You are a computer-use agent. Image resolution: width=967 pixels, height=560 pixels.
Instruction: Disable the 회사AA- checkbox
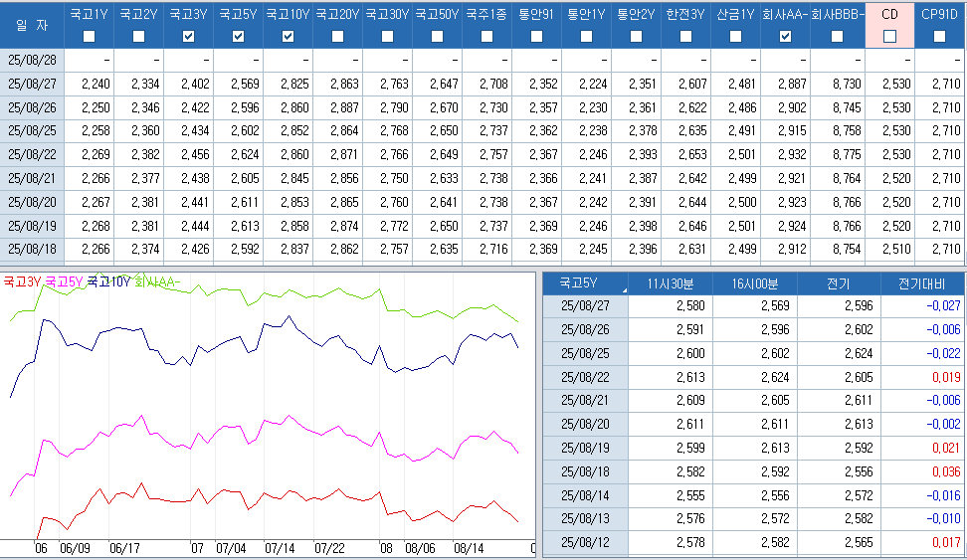(785, 37)
